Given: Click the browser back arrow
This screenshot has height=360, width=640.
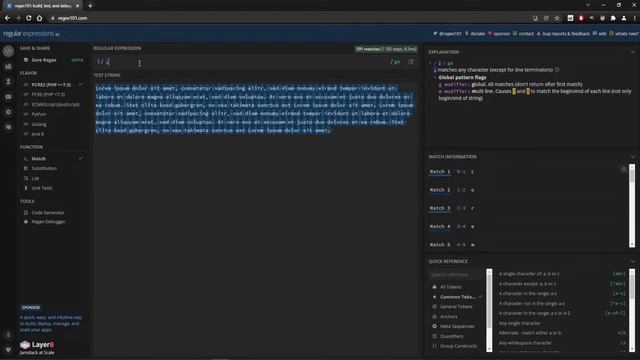Looking at the screenshot, I should [x=7, y=18].
